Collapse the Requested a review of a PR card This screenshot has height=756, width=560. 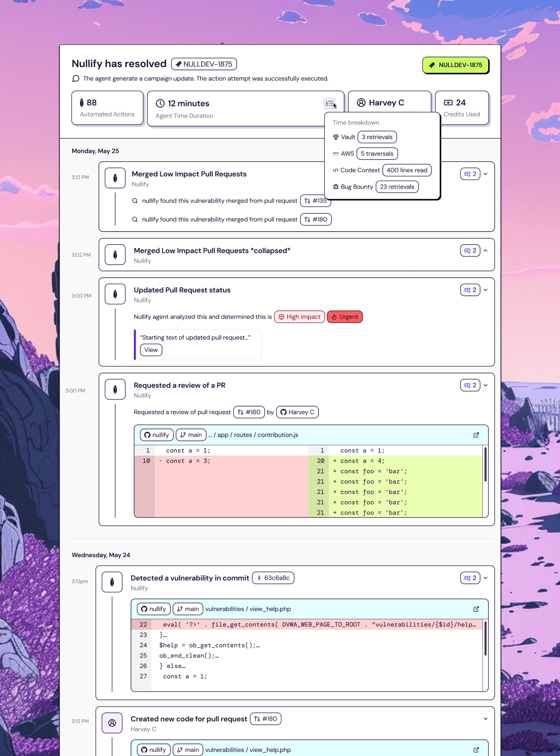point(485,385)
